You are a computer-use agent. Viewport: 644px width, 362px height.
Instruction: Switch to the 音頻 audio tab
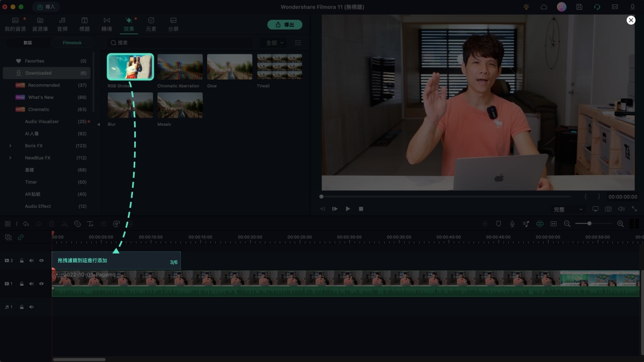coord(62,24)
